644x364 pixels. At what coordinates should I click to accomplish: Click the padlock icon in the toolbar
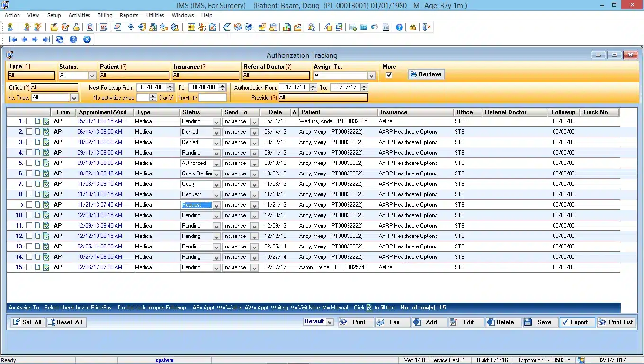[x=412, y=27]
